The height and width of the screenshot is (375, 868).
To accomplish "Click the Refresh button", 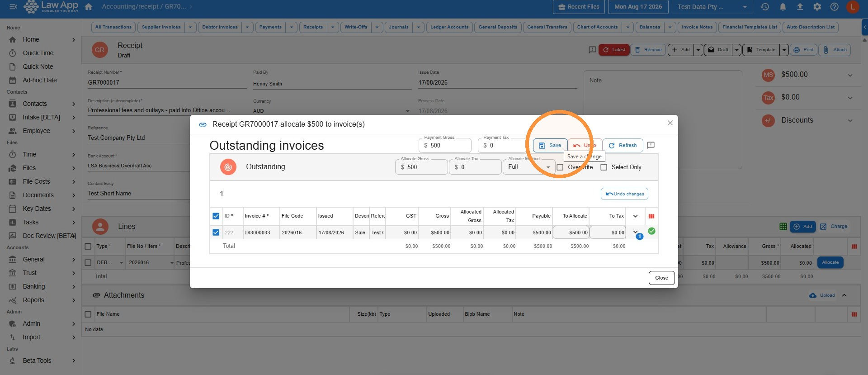I will click(623, 145).
